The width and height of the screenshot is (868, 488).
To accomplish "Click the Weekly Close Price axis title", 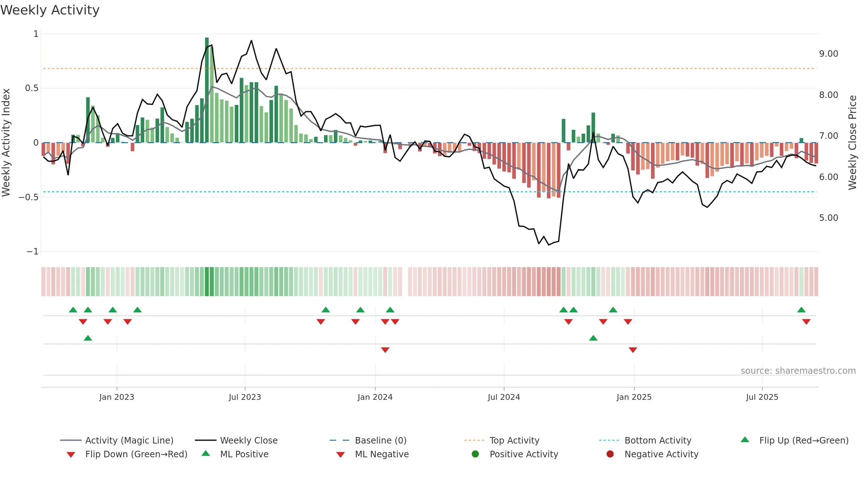I will pos(852,142).
